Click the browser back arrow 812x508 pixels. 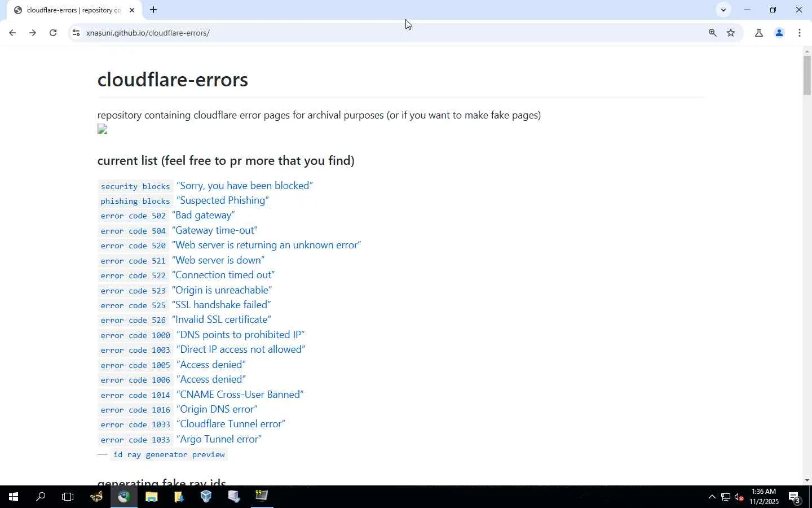pos(12,33)
